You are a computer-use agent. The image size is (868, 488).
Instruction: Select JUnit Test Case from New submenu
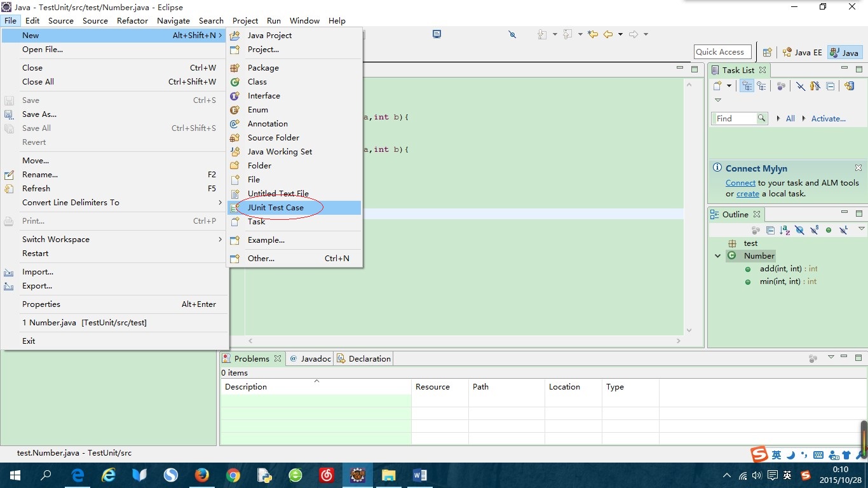[x=294, y=208]
